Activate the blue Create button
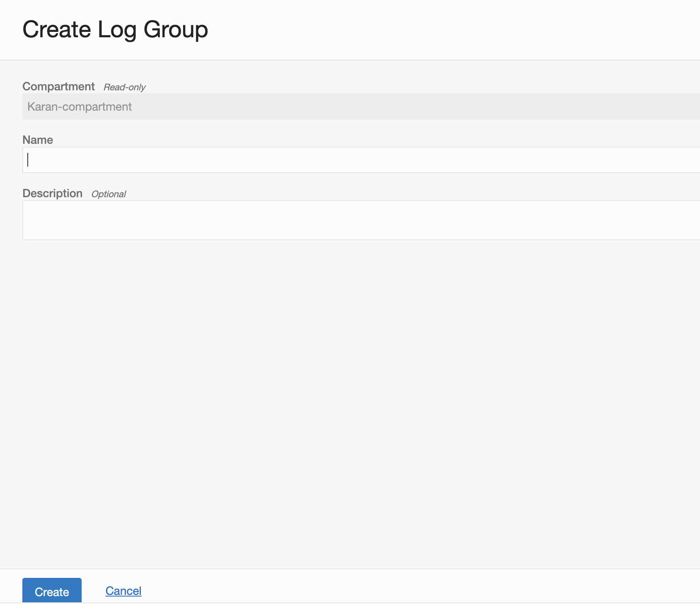This screenshot has height=604, width=700. point(52,591)
